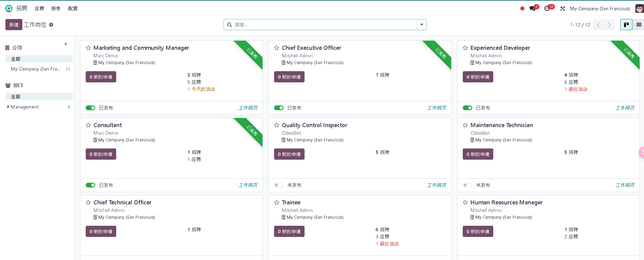Image resolution: width=644 pixels, height=260 pixels.
Task: Enable publishing for Maintenance Technician
Action: (467, 185)
